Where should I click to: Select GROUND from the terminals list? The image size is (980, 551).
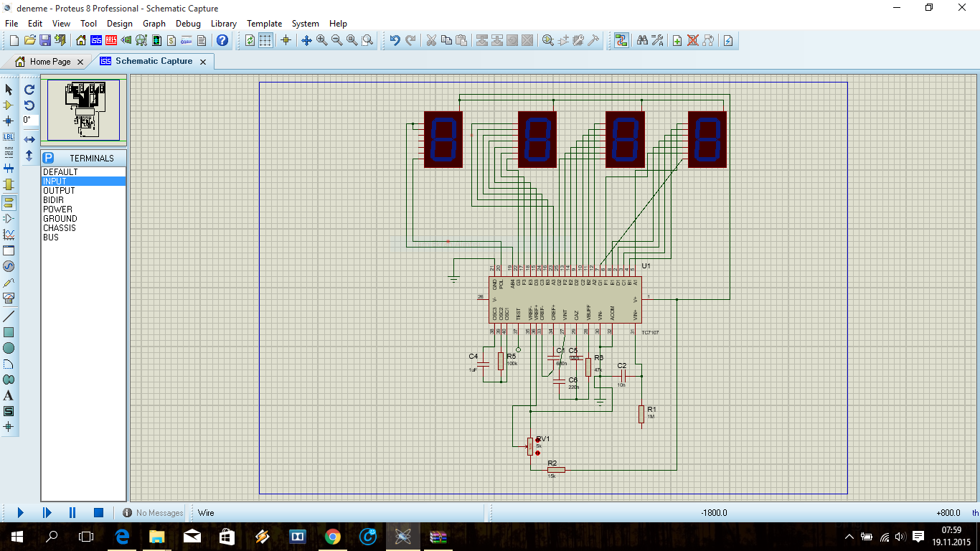60,219
